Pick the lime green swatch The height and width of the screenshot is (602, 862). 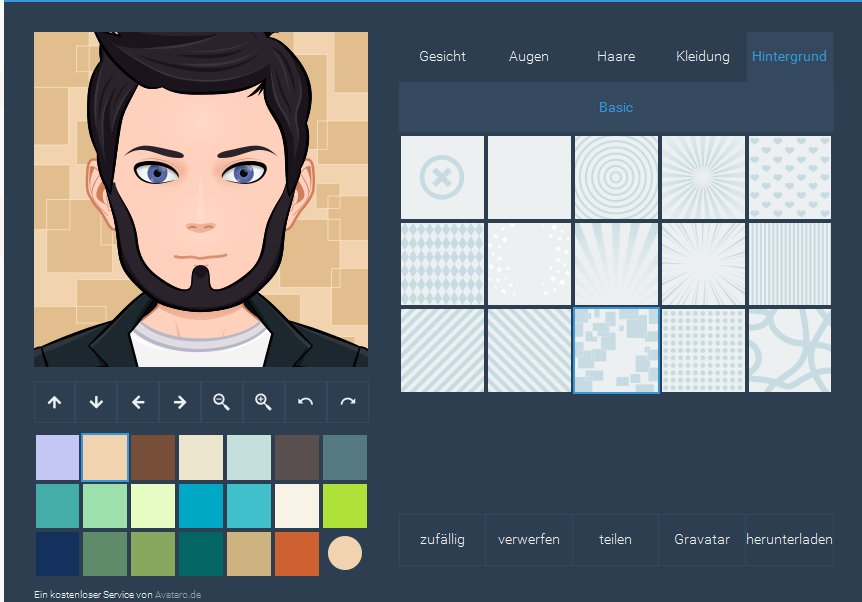345,506
